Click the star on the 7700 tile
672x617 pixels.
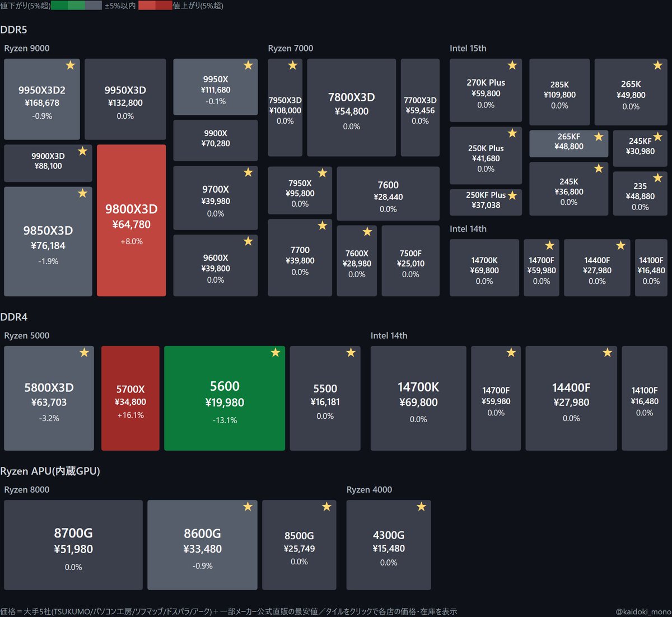pyautogui.click(x=322, y=226)
